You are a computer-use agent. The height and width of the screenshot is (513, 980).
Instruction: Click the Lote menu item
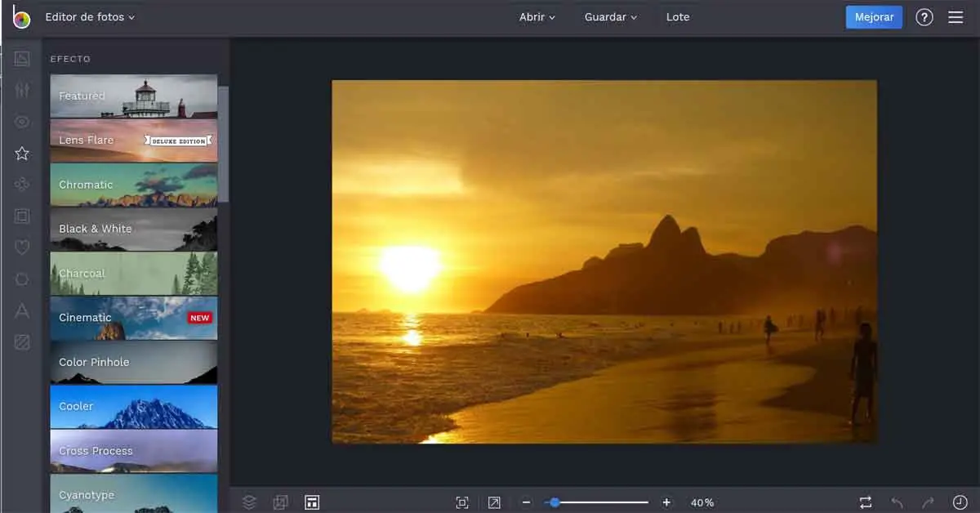click(677, 17)
